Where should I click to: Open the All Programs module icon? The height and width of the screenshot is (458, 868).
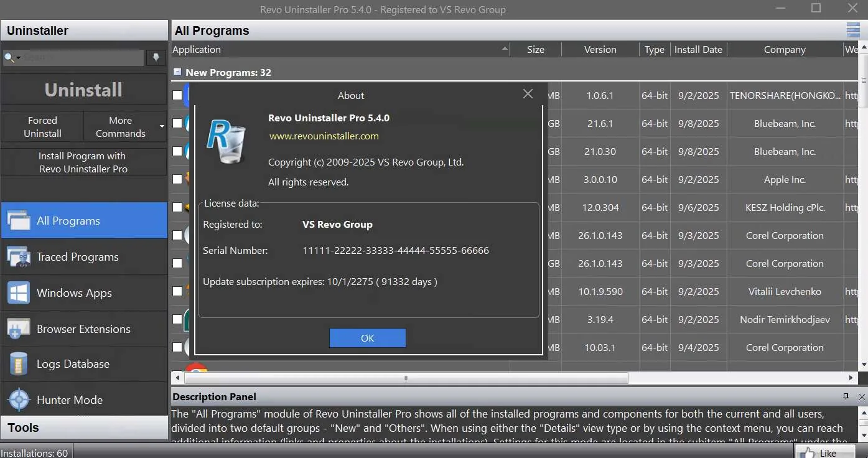coord(18,220)
